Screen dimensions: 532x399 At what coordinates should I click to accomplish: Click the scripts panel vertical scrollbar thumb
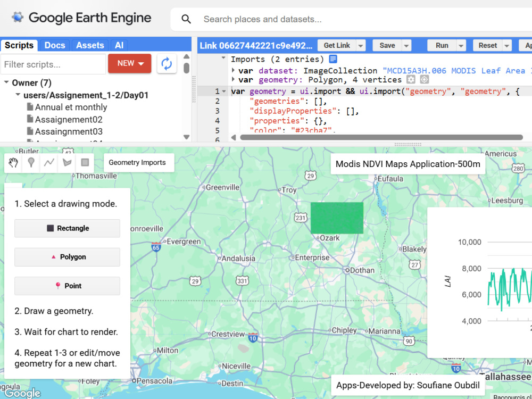click(186, 68)
